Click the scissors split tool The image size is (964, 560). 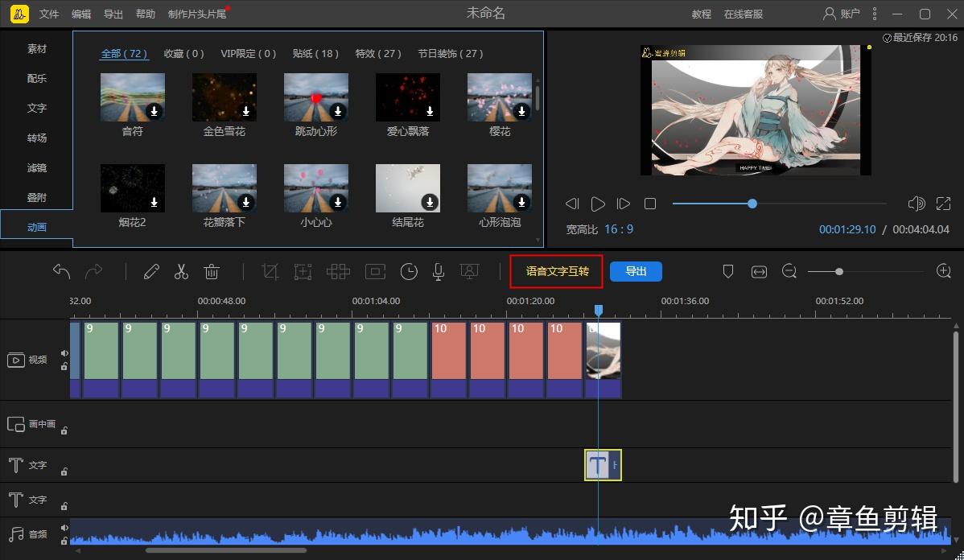pos(181,271)
